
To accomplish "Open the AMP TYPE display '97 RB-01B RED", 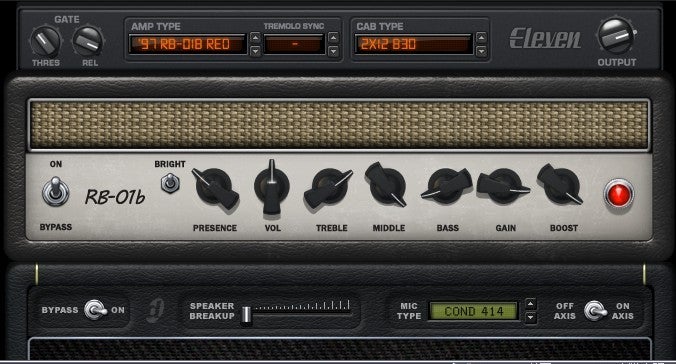I will pos(188,44).
